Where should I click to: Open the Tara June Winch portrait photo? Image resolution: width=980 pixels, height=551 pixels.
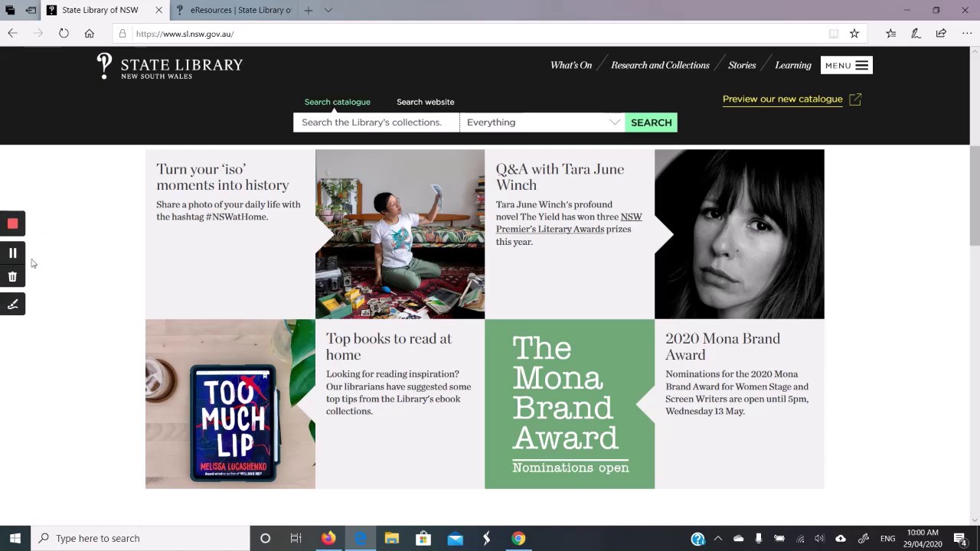pos(740,234)
